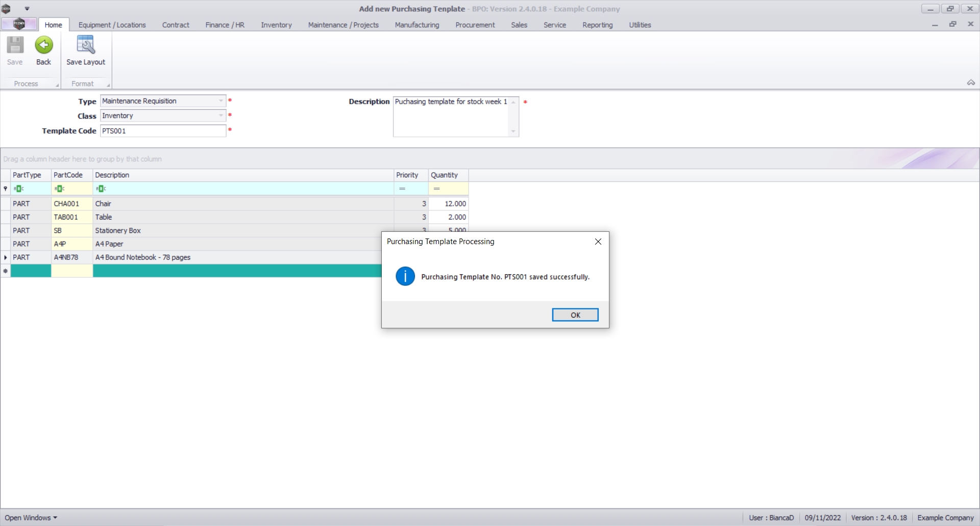Click the Description column filter icon
This screenshot has height=526, width=980.
tap(101, 188)
